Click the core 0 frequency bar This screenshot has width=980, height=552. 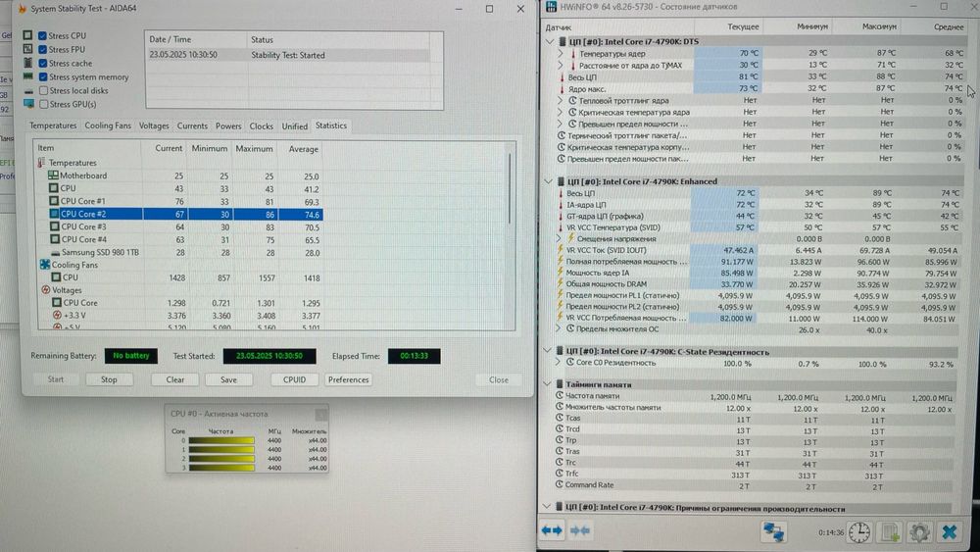click(221, 440)
